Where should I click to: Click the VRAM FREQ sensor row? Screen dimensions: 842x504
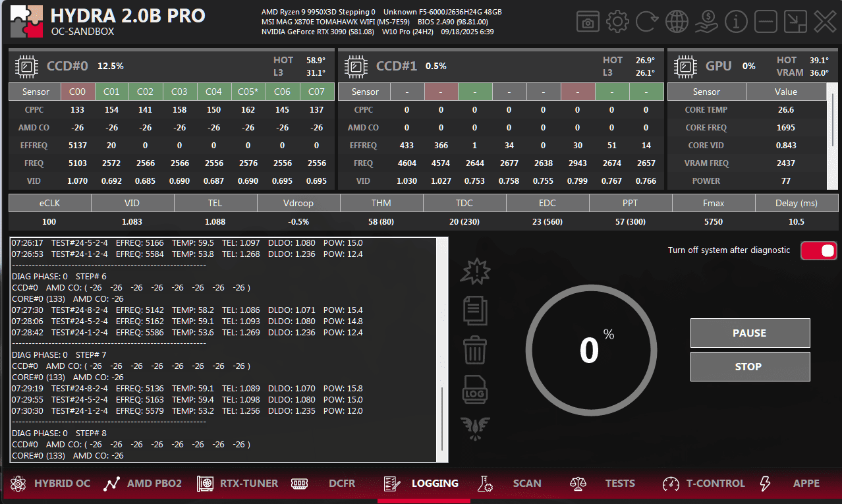[x=747, y=163]
